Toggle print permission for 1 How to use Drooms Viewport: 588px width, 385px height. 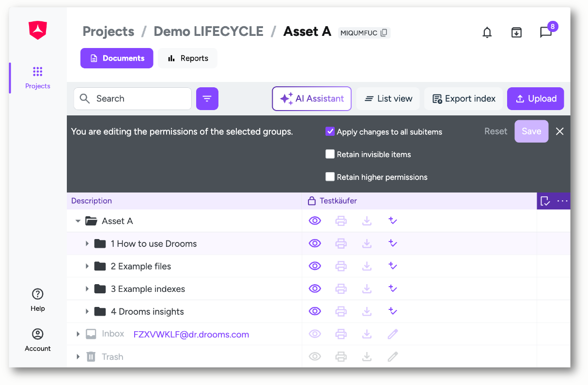341,243
